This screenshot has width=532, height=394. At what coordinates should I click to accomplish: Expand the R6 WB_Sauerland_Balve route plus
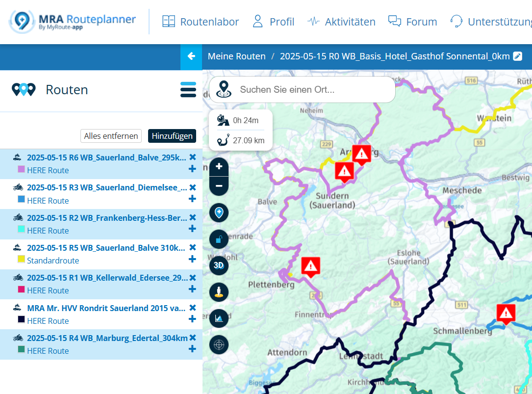[x=192, y=169]
